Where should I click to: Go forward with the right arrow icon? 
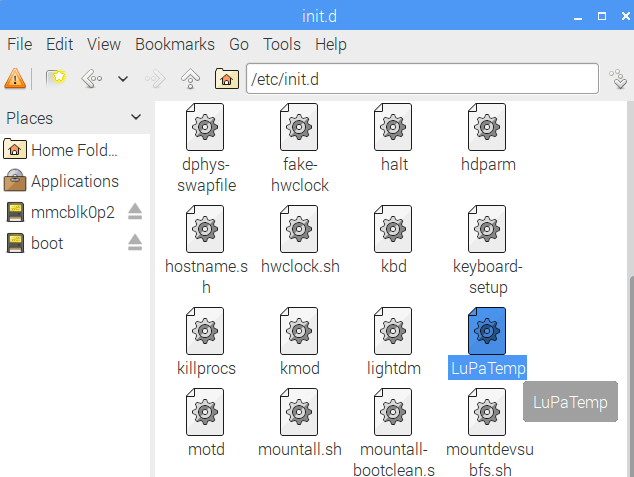[x=156, y=78]
